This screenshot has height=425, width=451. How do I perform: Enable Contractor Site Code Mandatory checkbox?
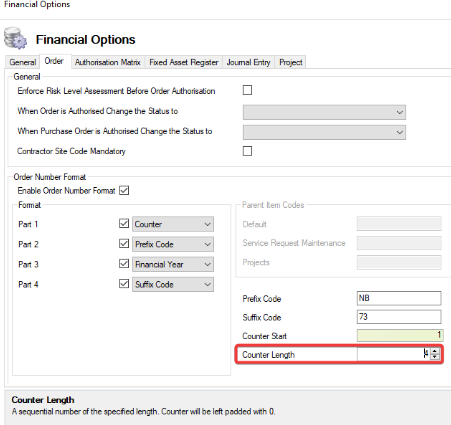(247, 151)
